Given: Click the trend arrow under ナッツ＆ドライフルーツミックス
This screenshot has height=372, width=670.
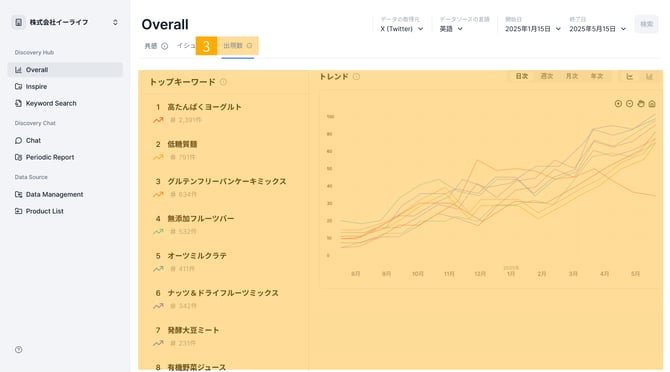Looking at the screenshot, I should 158,306.
